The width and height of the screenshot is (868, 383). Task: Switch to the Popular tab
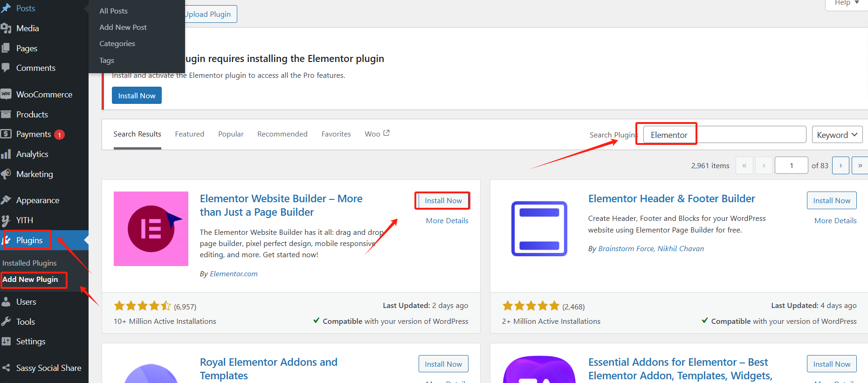(231, 134)
